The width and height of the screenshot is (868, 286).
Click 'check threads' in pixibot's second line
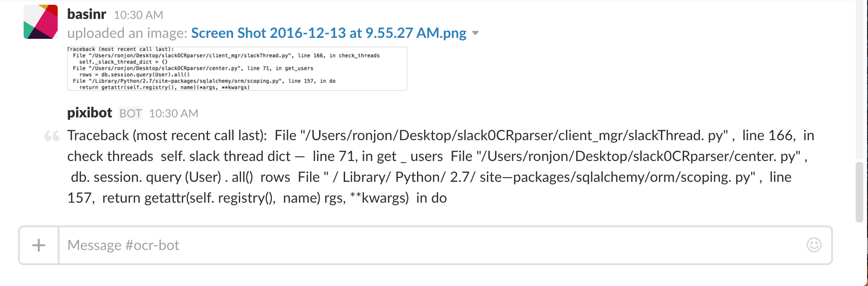tap(110, 156)
